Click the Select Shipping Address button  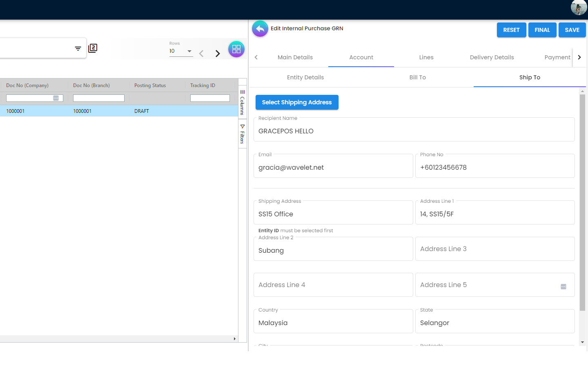click(297, 102)
